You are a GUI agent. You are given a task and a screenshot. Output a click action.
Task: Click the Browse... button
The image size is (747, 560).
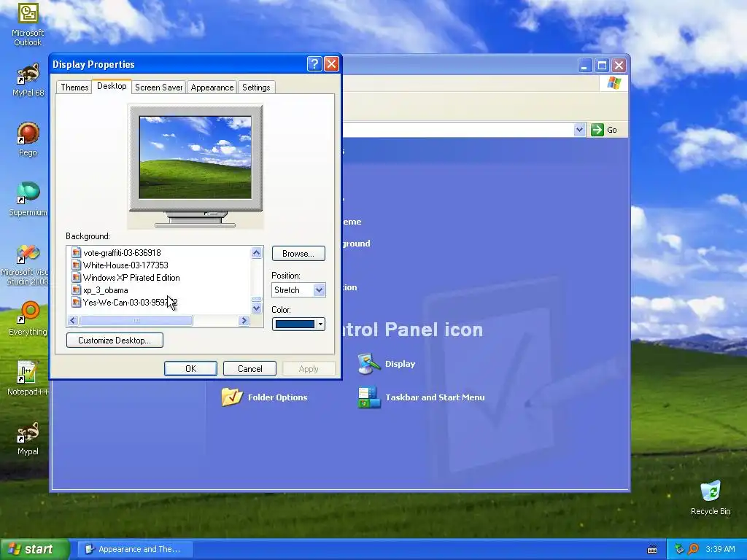pyautogui.click(x=298, y=253)
